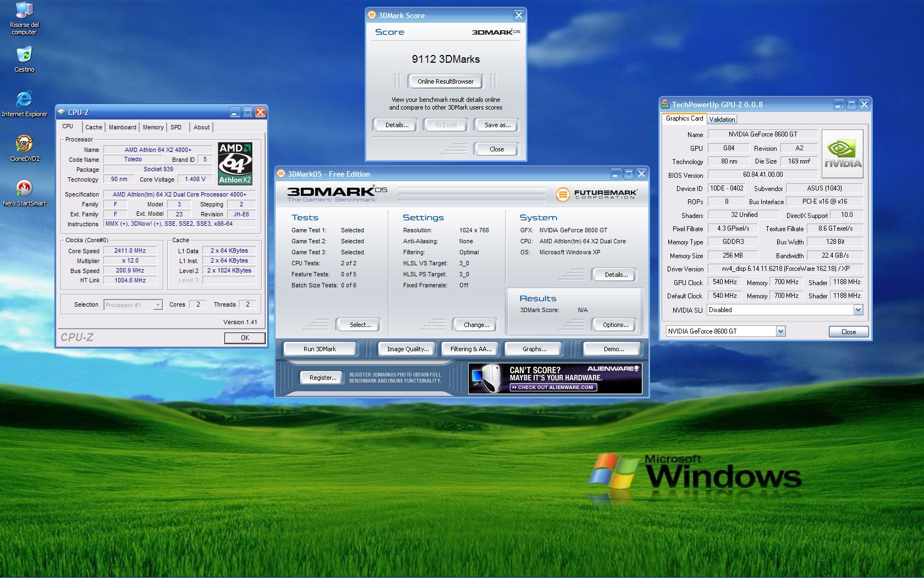Open Graphs tool in 3DMark05

click(534, 349)
